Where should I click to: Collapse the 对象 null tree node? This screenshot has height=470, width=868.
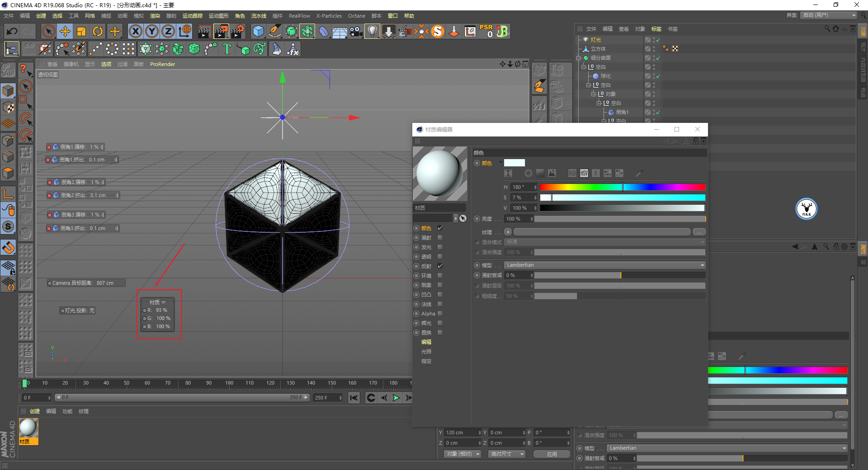[x=593, y=94]
